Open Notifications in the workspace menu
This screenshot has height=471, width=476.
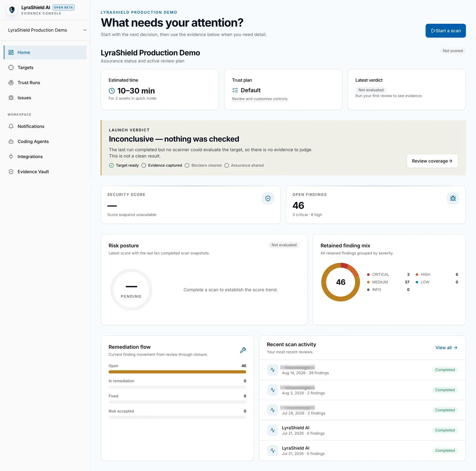(45, 126)
